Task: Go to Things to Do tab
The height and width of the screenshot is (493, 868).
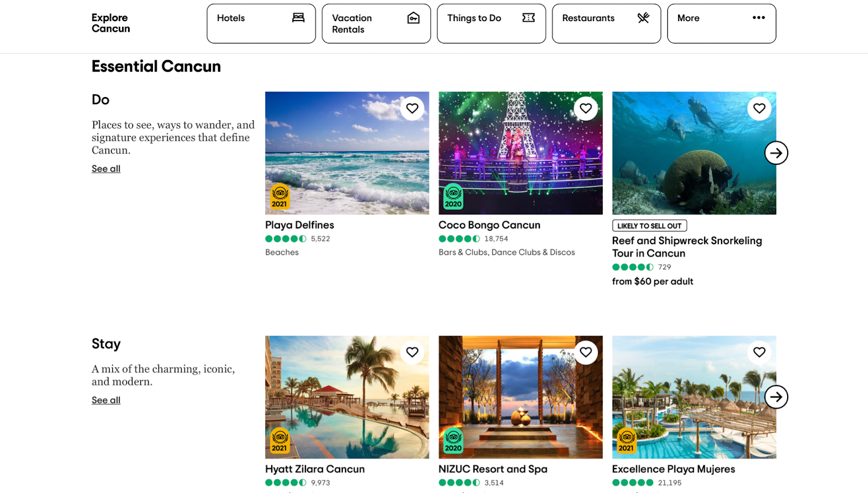Action: click(491, 23)
